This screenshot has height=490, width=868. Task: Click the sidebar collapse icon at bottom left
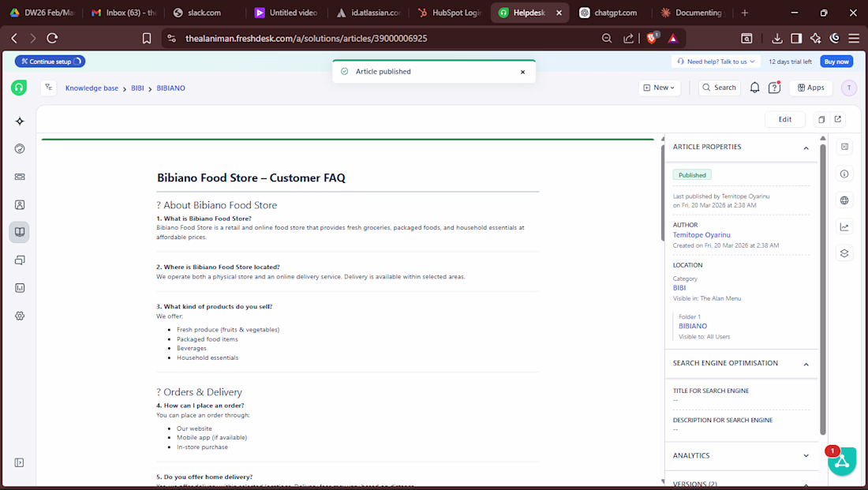[x=20, y=462]
